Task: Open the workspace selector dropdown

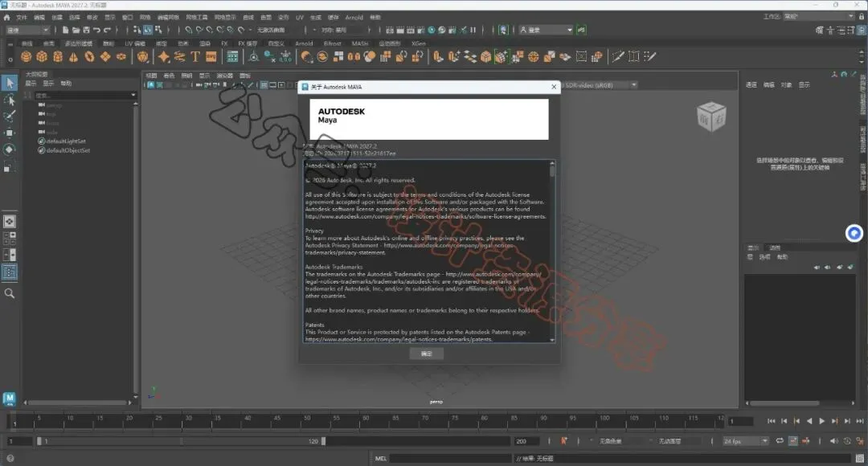Action: (x=819, y=17)
